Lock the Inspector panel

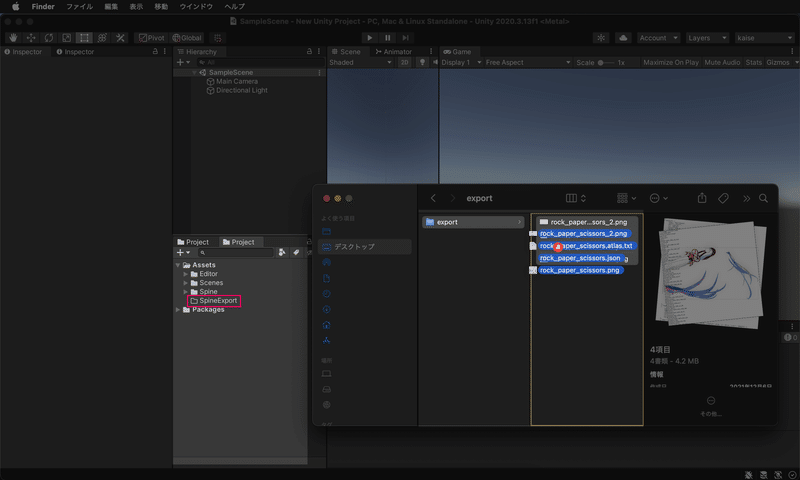(155, 52)
